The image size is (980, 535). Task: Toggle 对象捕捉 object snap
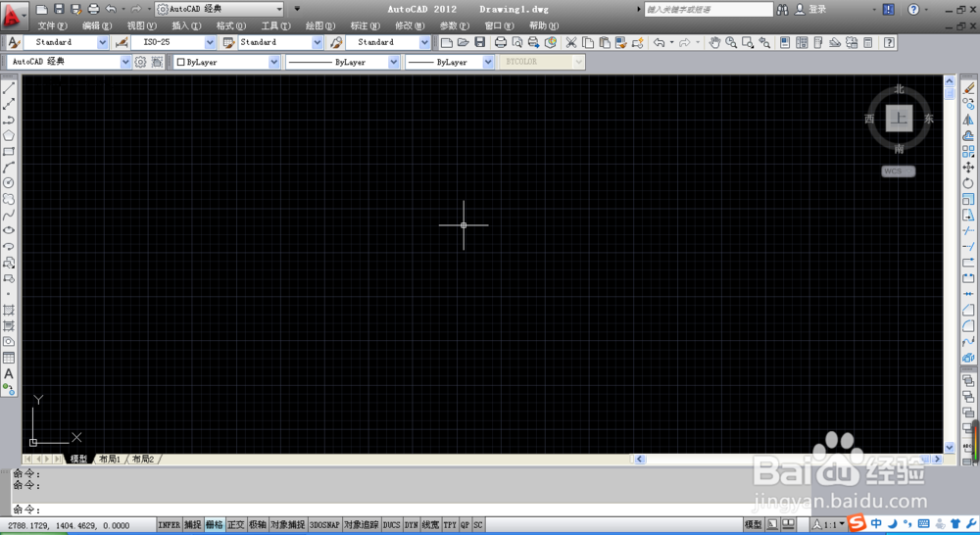coord(287,525)
